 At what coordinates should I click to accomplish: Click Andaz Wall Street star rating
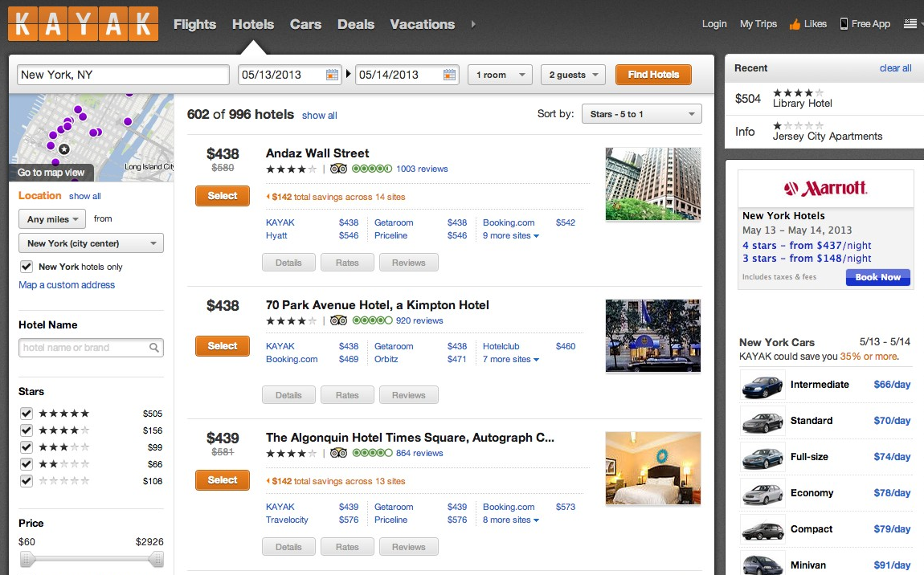pos(291,169)
